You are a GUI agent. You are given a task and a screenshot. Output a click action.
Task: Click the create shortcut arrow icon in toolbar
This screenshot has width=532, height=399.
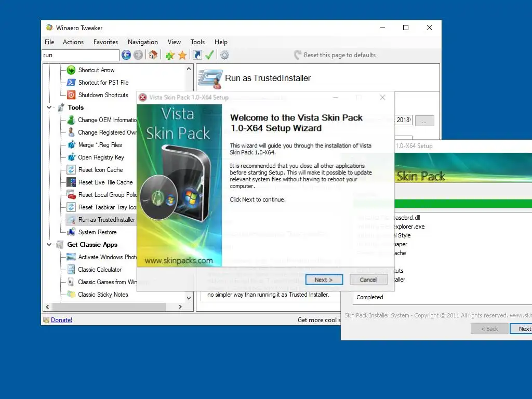point(197,55)
